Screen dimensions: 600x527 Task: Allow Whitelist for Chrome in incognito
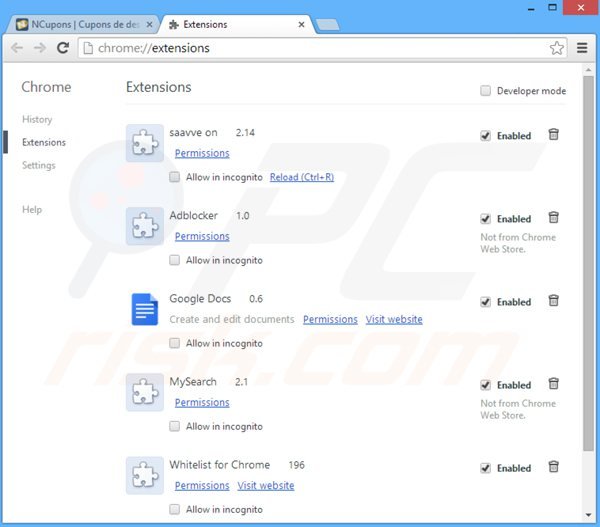[174, 509]
